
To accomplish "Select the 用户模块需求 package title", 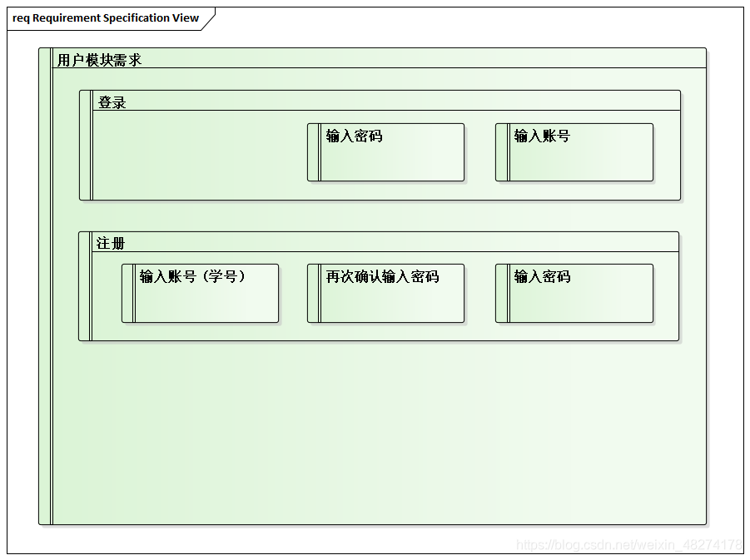I will pos(100,60).
